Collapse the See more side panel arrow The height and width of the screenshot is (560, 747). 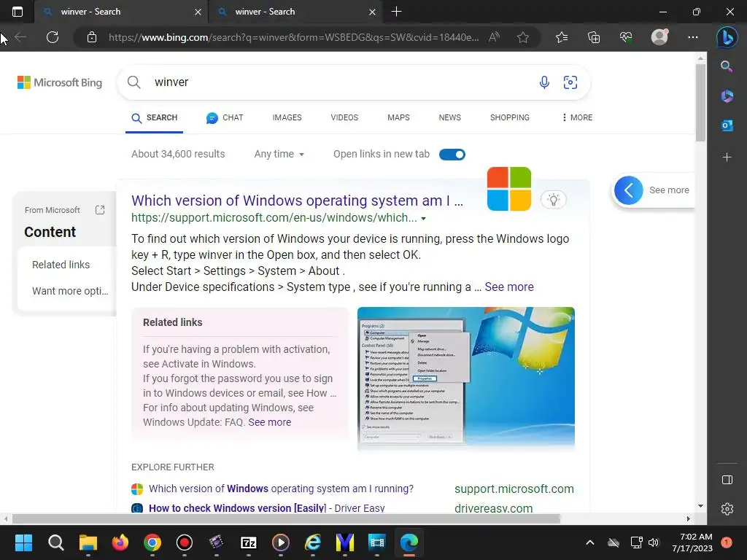coord(628,190)
